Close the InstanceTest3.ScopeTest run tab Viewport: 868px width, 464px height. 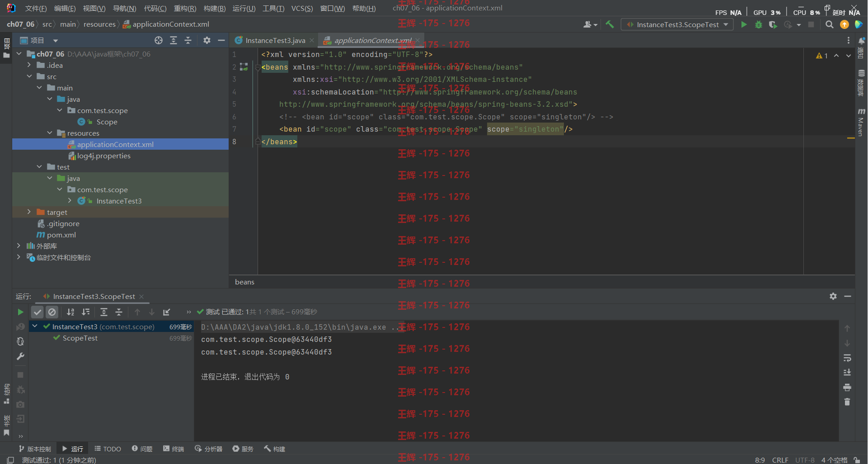click(x=141, y=296)
